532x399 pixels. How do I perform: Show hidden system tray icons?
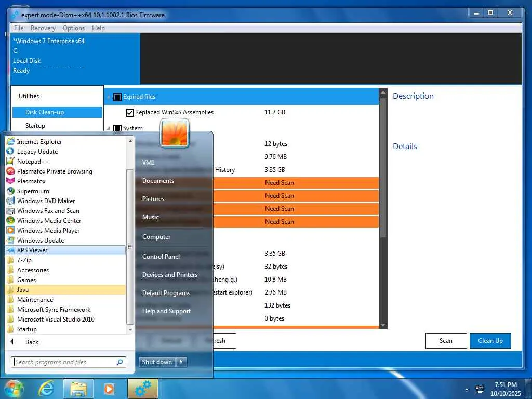tap(467, 389)
